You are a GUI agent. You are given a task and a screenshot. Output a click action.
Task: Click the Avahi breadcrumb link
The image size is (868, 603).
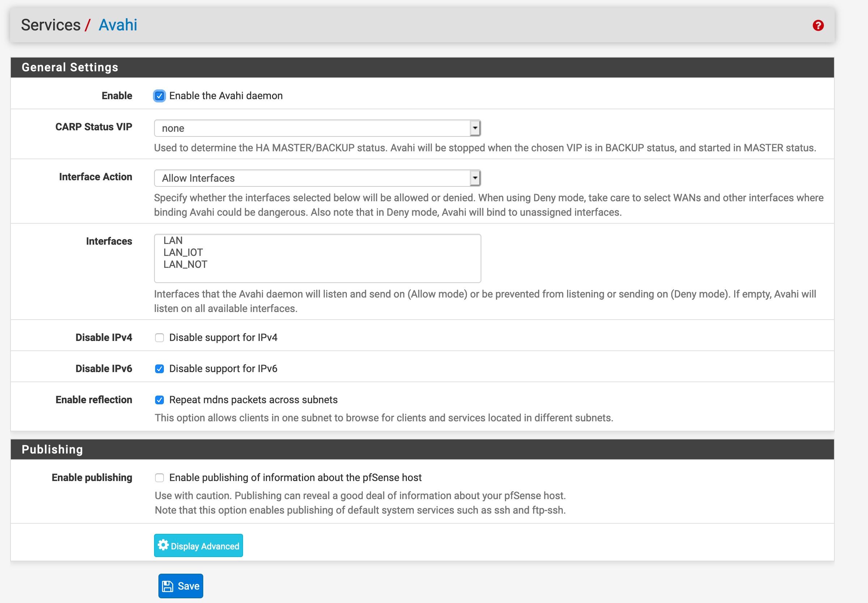click(118, 25)
